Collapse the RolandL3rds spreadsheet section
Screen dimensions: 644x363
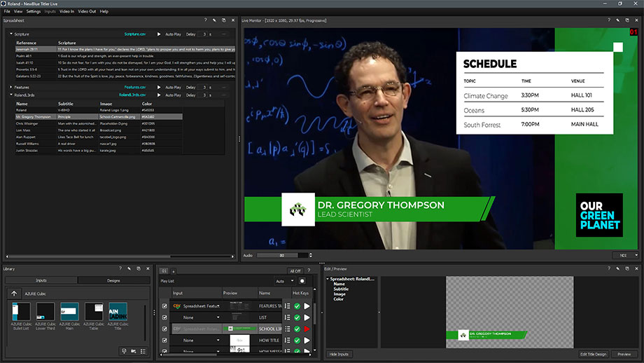coord(11,95)
